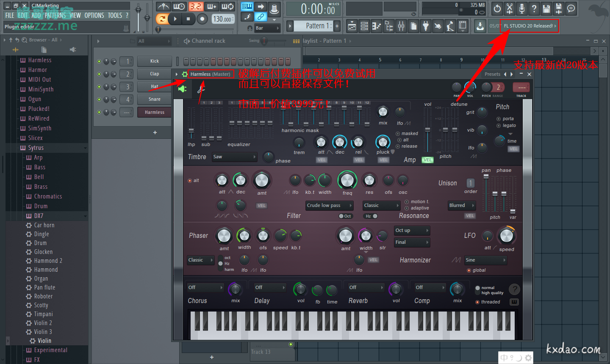Open the Crude low pass filter dropdown
Screen dimensions: 610x364
pyautogui.click(x=330, y=205)
